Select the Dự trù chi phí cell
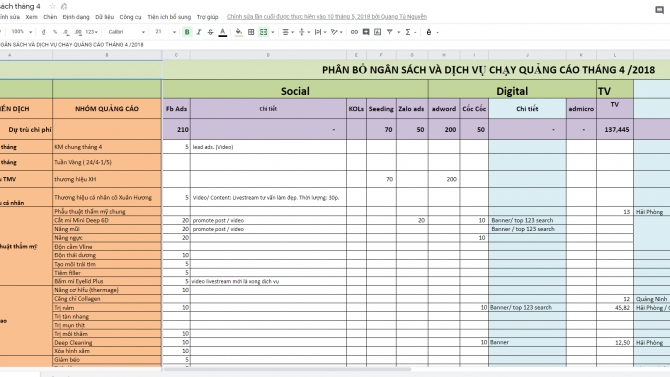 point(26,129)
